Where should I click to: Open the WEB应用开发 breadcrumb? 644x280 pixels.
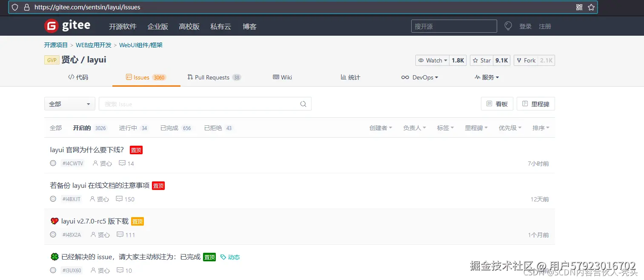pos(94,45)
